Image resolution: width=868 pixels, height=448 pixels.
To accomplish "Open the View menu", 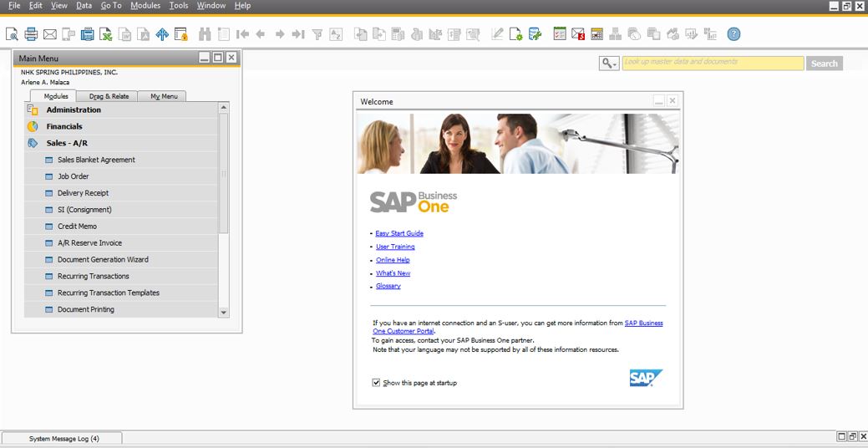I will coord(58,6).
